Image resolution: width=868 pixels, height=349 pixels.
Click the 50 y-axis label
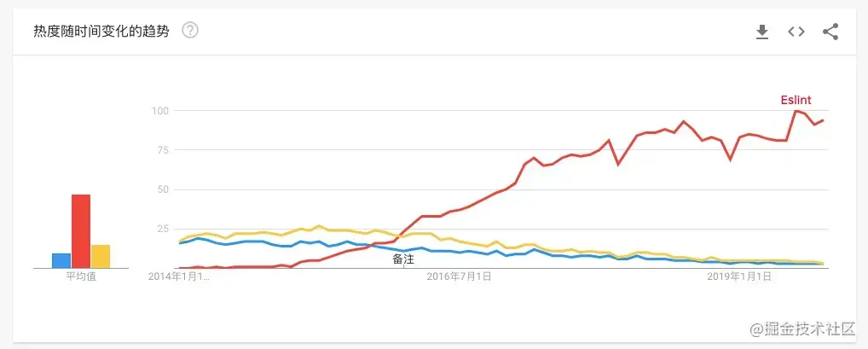coord(163,189)
